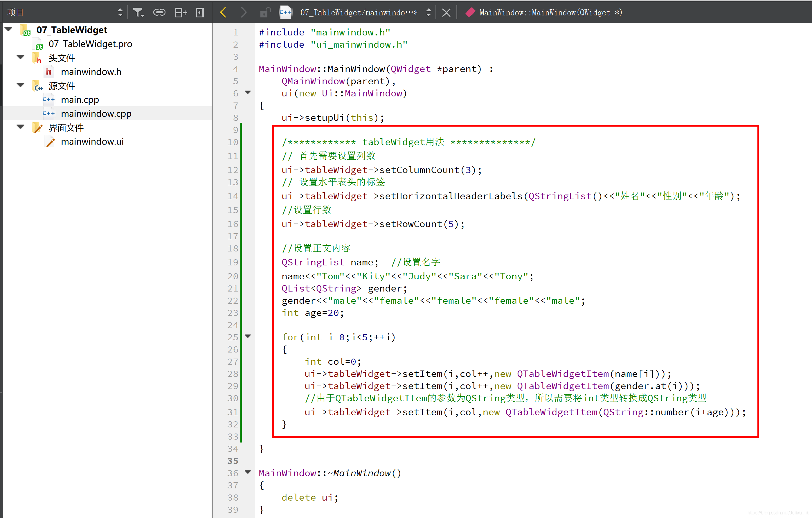Click the 'QStringList name;' declaration
The height and width of the screenshot is (518, 812).
pos(330,262)
